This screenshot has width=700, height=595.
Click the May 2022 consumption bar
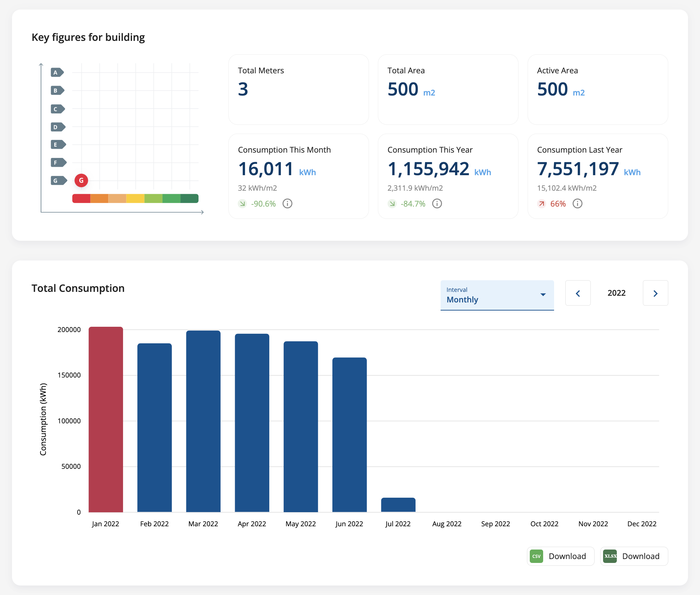point(301,427)
